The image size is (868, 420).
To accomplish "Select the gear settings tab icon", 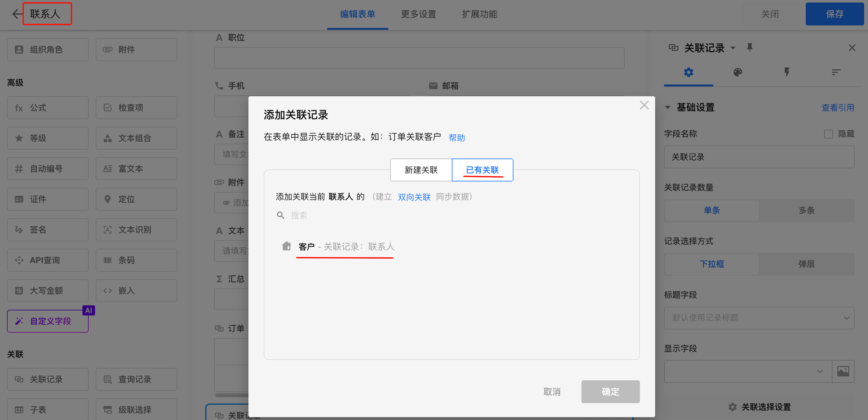I will [x=688, y=72].
